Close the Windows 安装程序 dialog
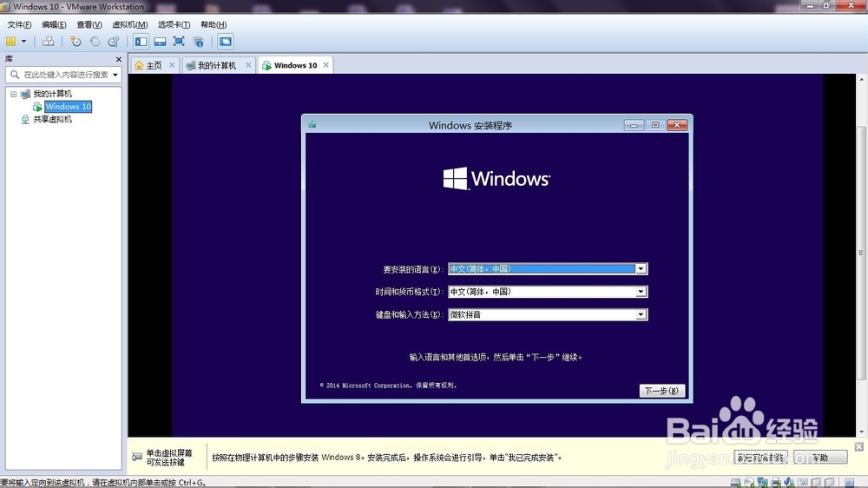 point(677,125)
